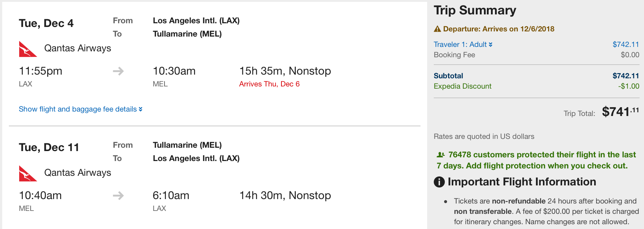
Task: Click the arrow icon between 10:40am and 6:10am
Action: point(118,195)
